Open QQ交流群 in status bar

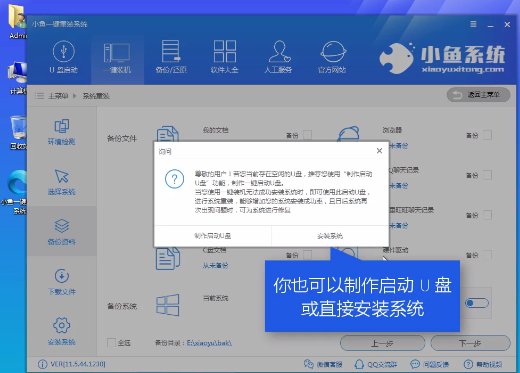point(376,364)
